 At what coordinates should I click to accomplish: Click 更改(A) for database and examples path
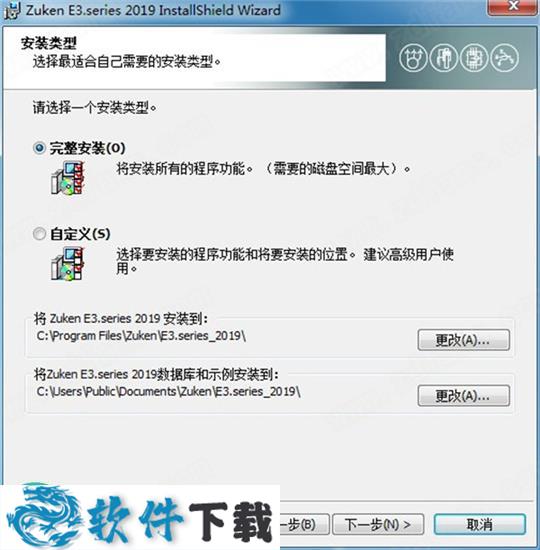(464, 396)
